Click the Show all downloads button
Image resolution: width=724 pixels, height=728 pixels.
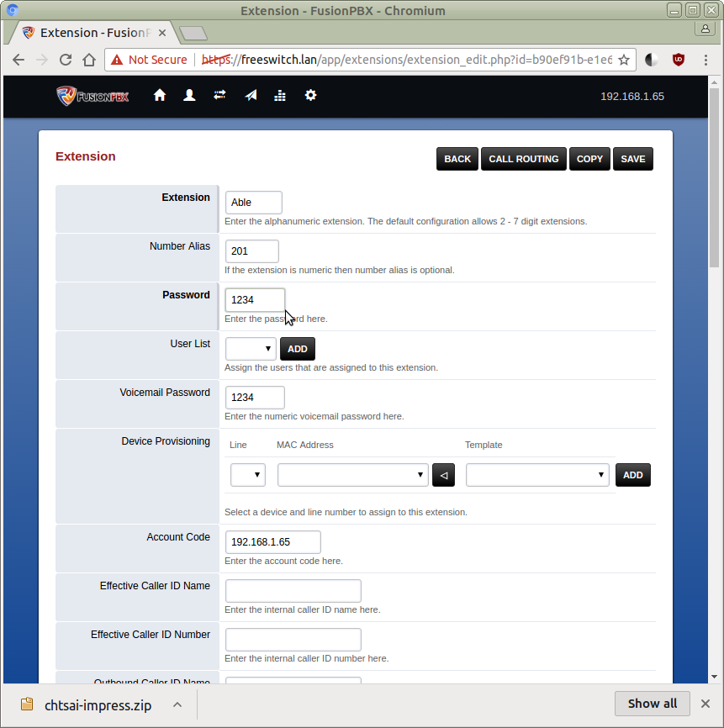[x=652, y=704]
